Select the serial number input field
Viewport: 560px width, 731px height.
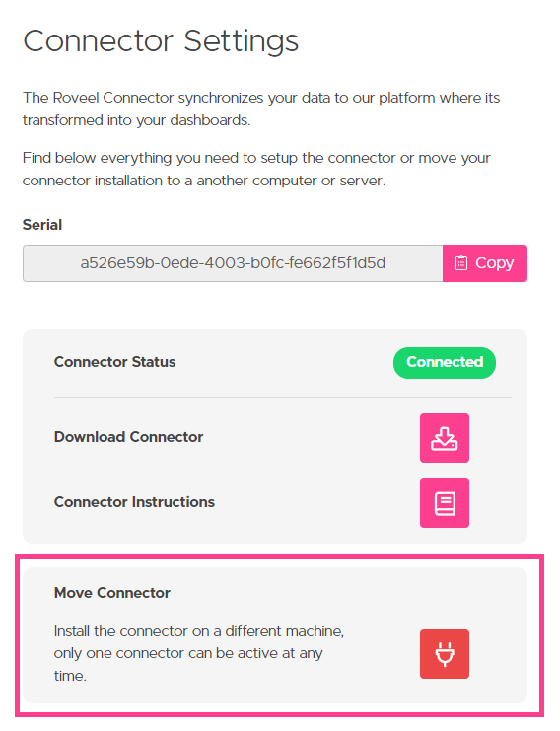click(233, 263)
